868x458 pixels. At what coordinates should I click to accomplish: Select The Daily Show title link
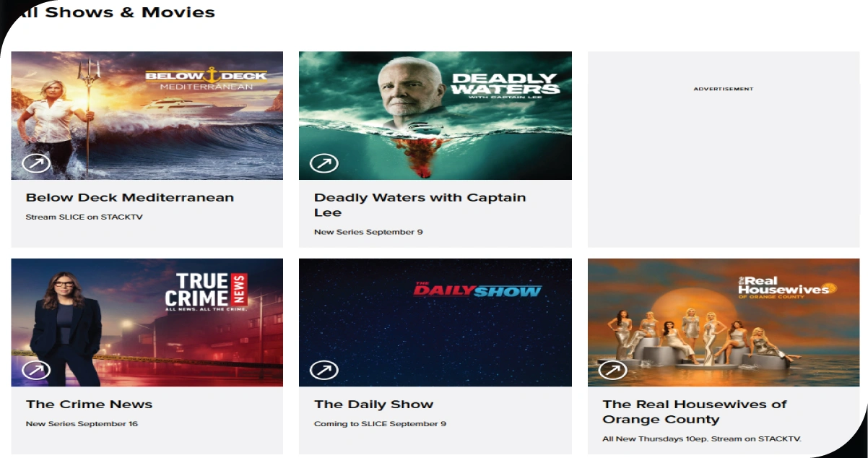374,405
